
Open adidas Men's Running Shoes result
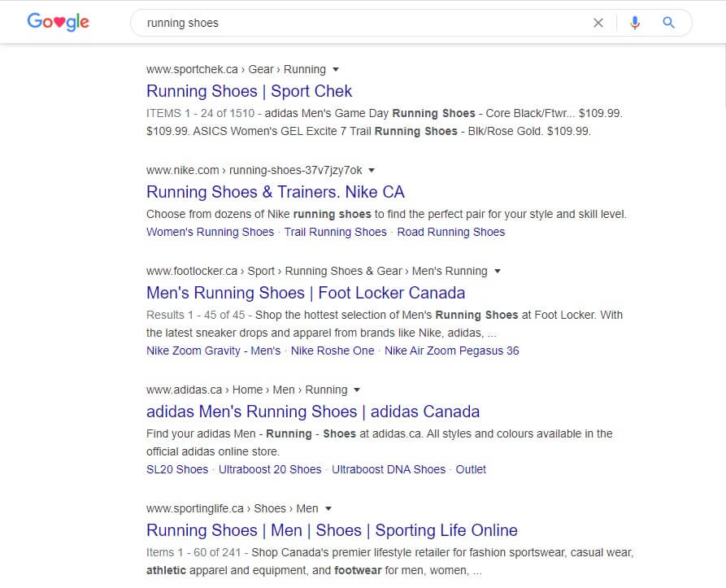(313, 412)
